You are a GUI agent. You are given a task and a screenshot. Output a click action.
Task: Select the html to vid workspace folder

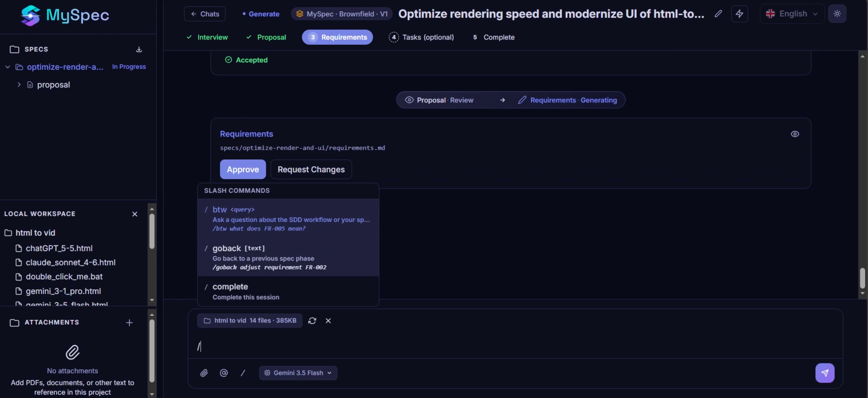point(30,233)
